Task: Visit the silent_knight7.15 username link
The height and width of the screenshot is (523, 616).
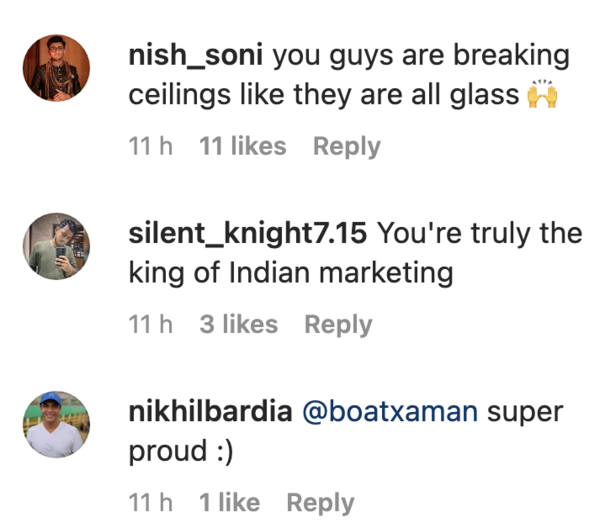Action: tap(249, 234)
